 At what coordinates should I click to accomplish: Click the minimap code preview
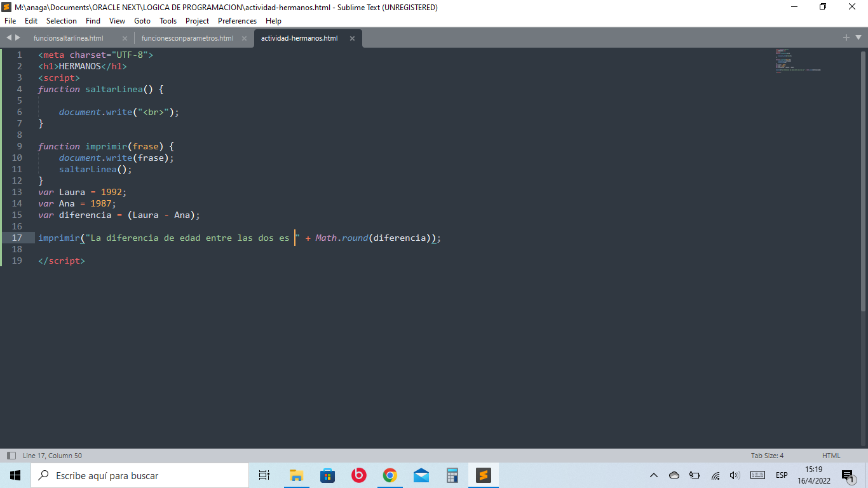pos(797,60)
